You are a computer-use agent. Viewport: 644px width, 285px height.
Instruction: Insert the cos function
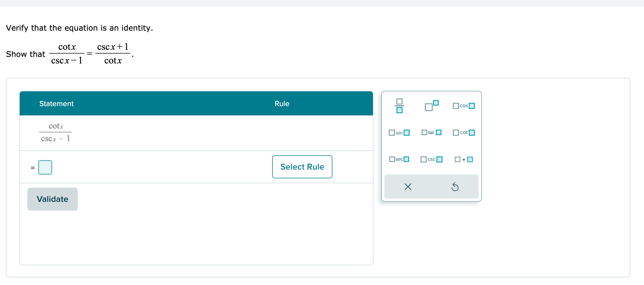point(464,105)
